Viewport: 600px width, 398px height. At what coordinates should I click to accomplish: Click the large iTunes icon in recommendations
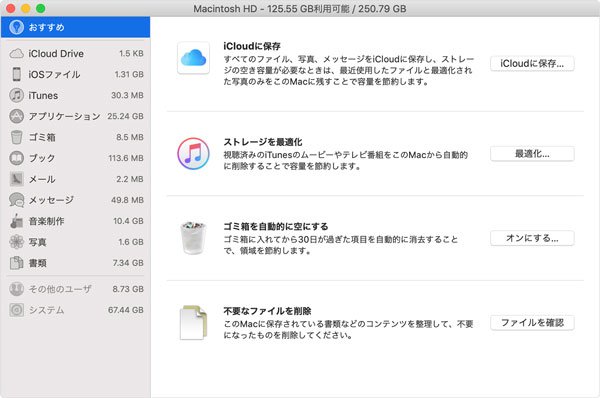tap(193, 154)
